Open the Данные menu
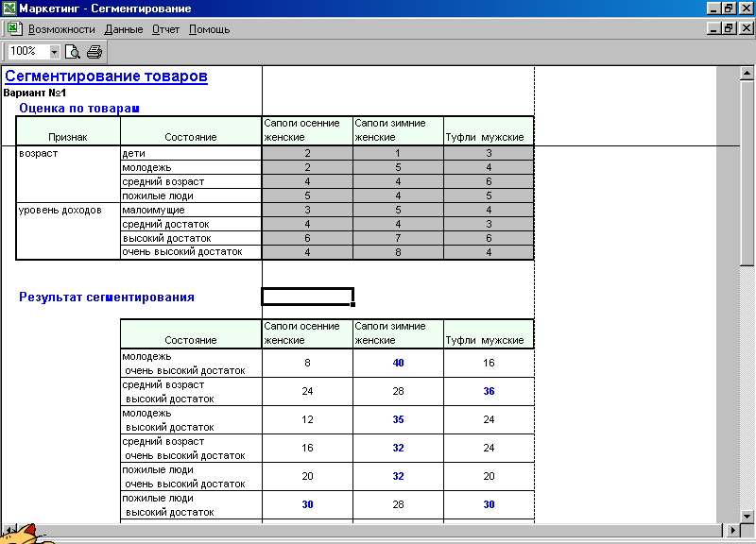Viewport: 756px width, 544px height. pos(124,29)
